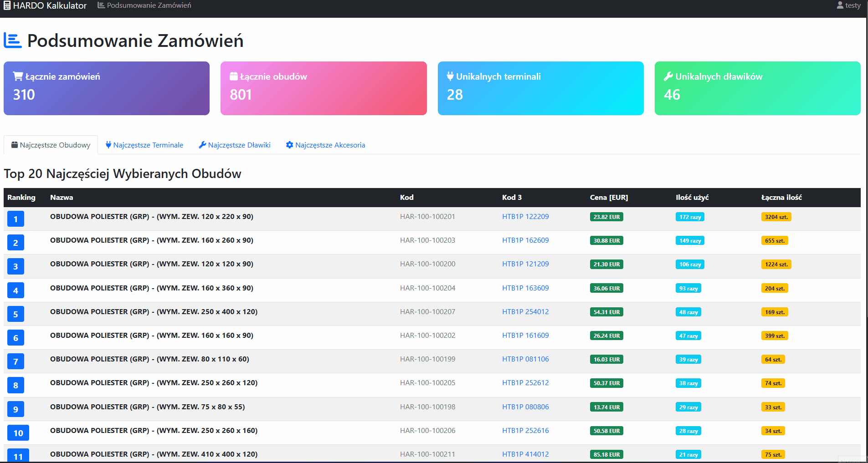868x463 pixels.
Task: Click the plug icon on Unikalnych terminali card
Action: pyautogui.click(x=450, y=76)
